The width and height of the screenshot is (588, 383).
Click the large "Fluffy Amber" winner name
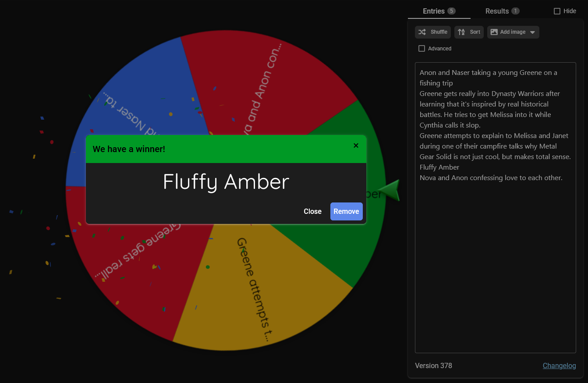(x=226, y=181)
